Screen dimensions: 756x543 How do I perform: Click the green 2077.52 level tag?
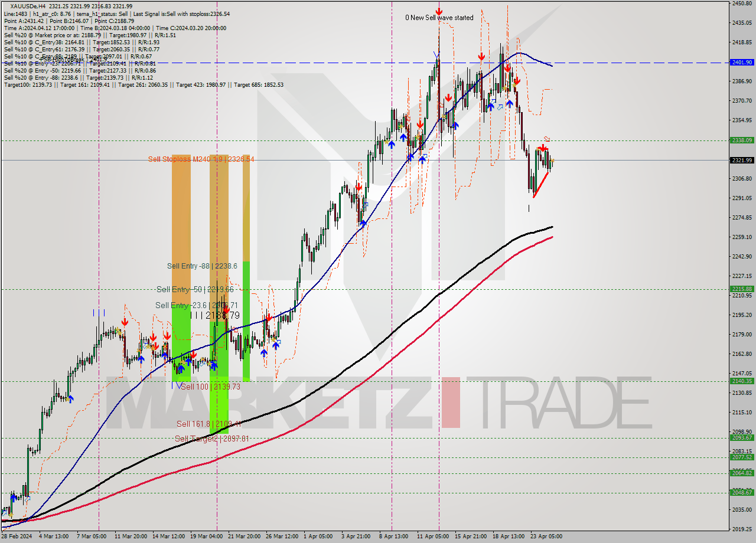click(x=742, y=457)
